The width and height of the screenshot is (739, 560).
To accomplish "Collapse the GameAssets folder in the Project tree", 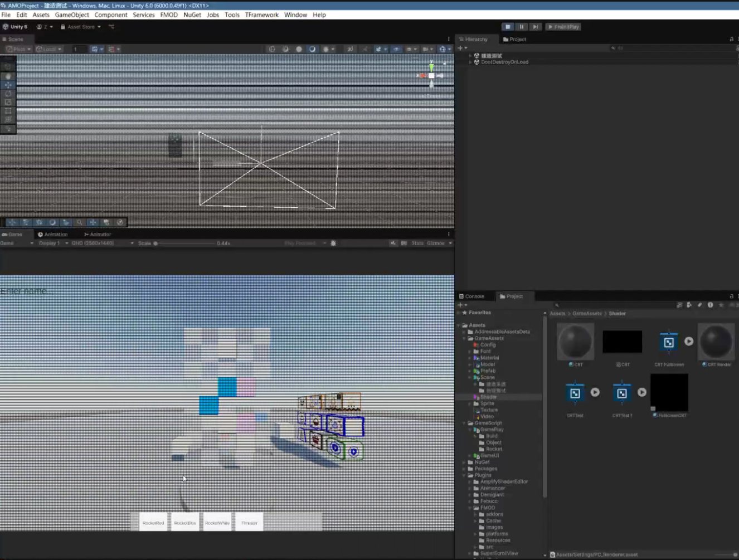I will pos(464,338).
